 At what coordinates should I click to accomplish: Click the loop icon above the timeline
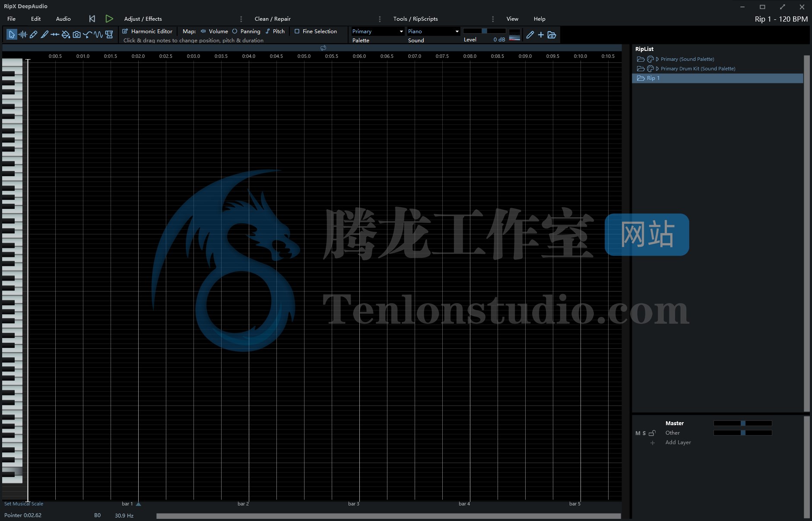click(323, 48)
